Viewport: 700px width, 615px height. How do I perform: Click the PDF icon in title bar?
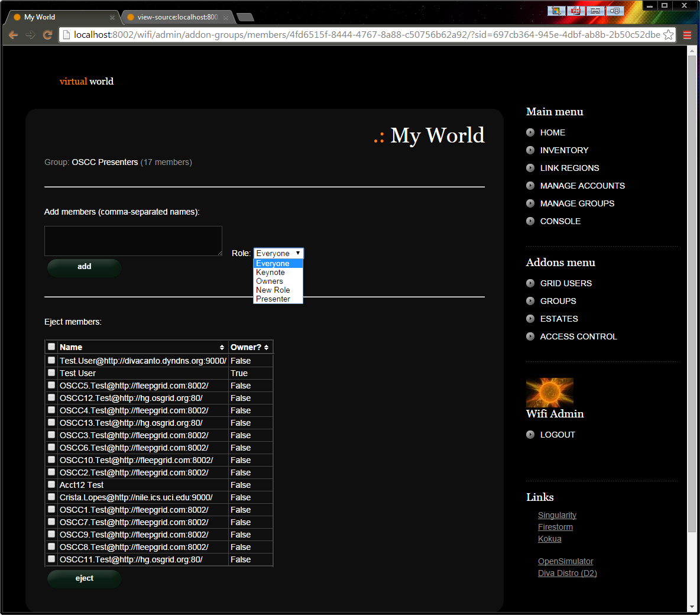click(575, 11)
